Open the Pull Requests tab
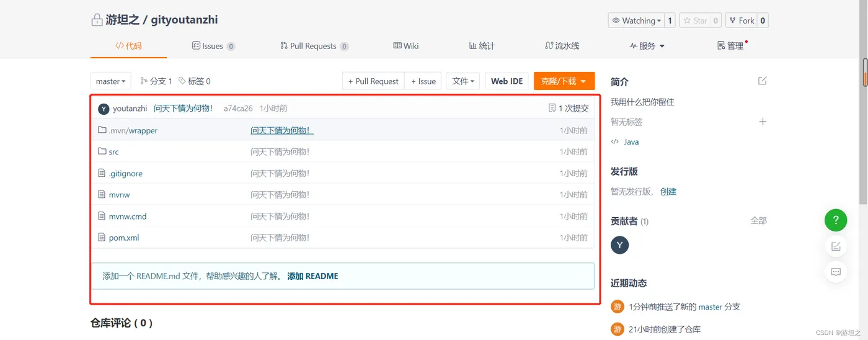 pyautogui.click(x=314, y=46)
